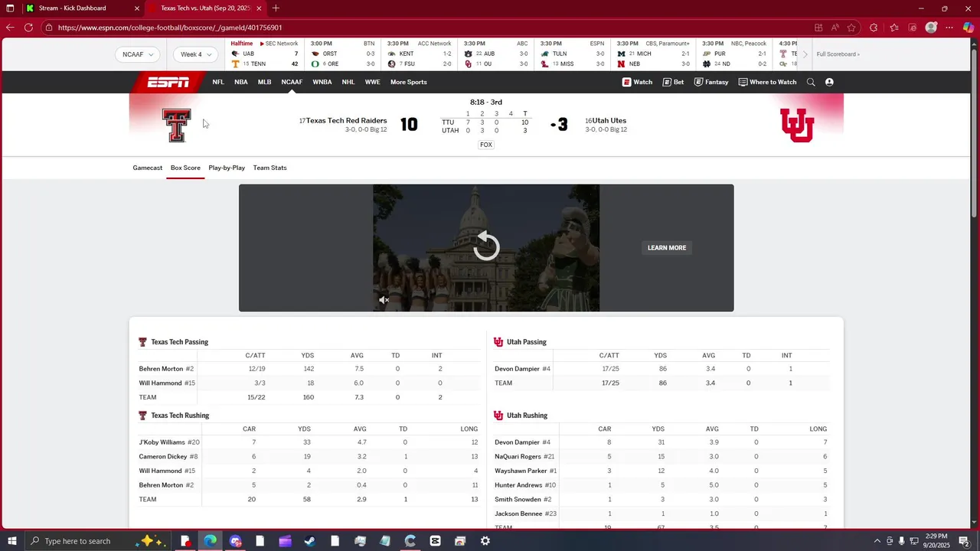Image resolution: width=980 pixels, height=551 pixels.
Task: Open Devon Dampier passing row link
Action: (517, 369)
